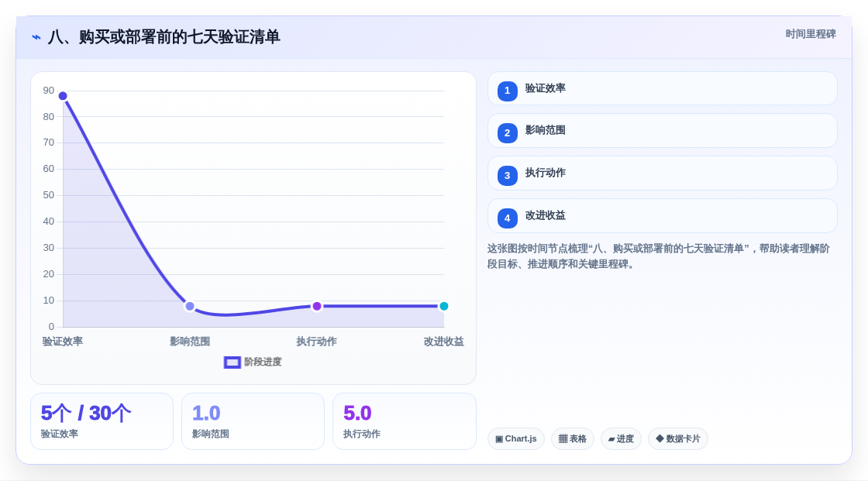
Task: Click the number 1 badge for 验证效率
Action: point(507,91)
